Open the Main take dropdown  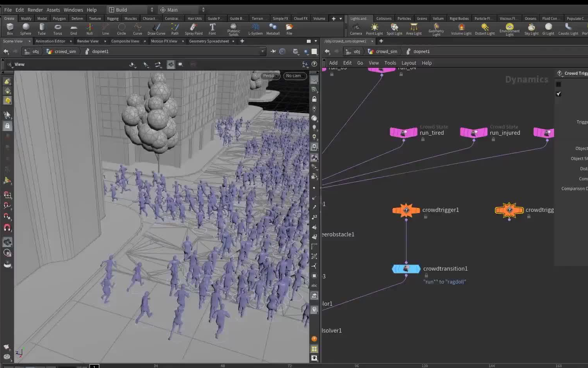pyautogui.click(x=183, y=10)
